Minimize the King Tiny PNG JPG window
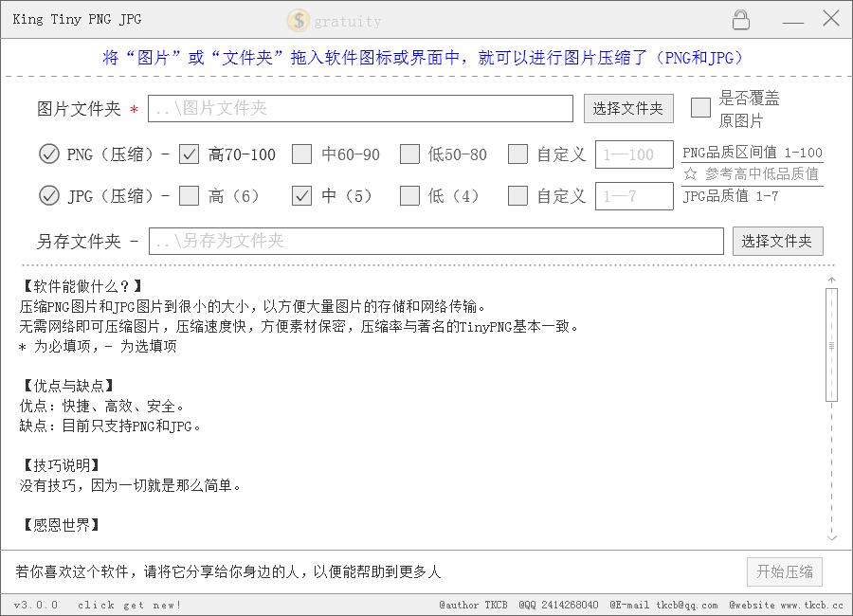Viewport: 853px width, 616px height. click(792, 23)
